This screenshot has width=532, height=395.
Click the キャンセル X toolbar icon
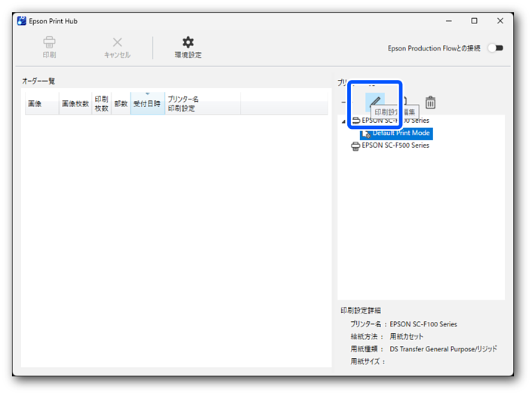pyautogui.click(x=117, y=47)
